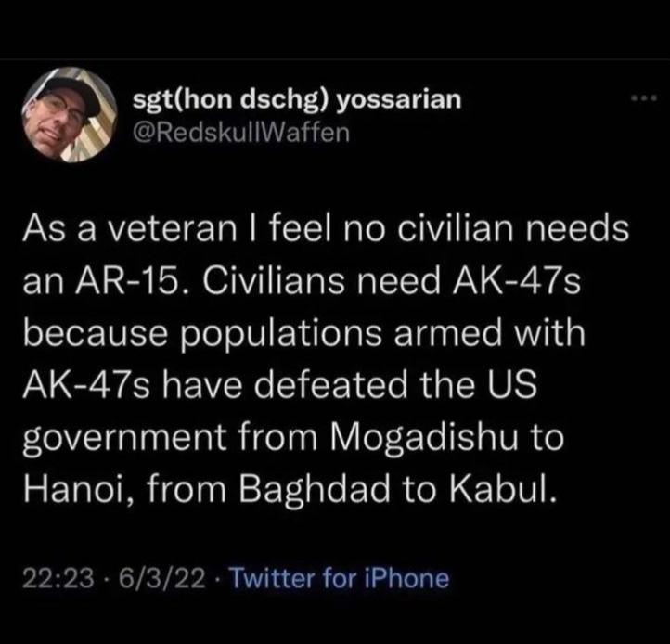
Task: Click the word Baghdad in the tweet
Action: pyautogui.click(x=314, y=489)
